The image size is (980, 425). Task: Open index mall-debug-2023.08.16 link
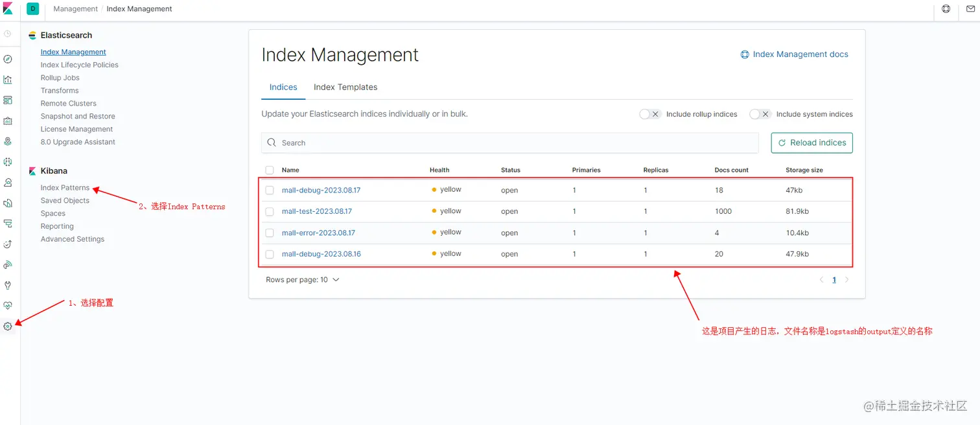321,254
